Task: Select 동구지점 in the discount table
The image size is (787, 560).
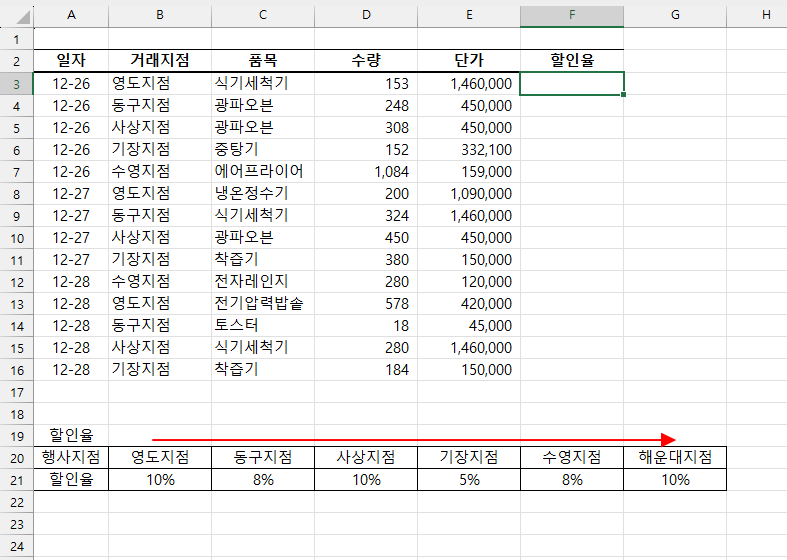Action: tap(263, 458)
